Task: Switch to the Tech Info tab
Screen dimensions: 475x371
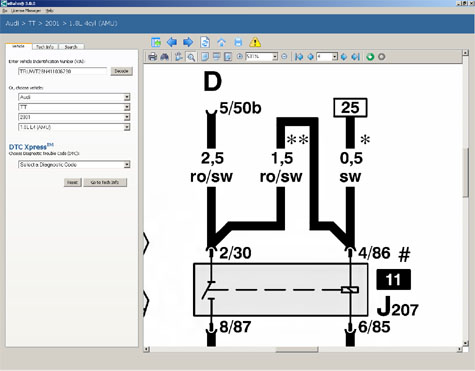Action: [45, 47]
